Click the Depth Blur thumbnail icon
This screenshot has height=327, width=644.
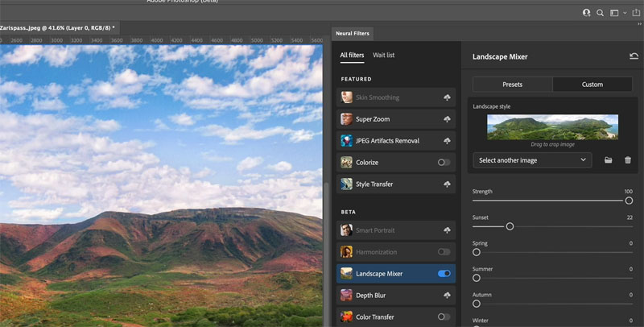[x=347, y=295]
